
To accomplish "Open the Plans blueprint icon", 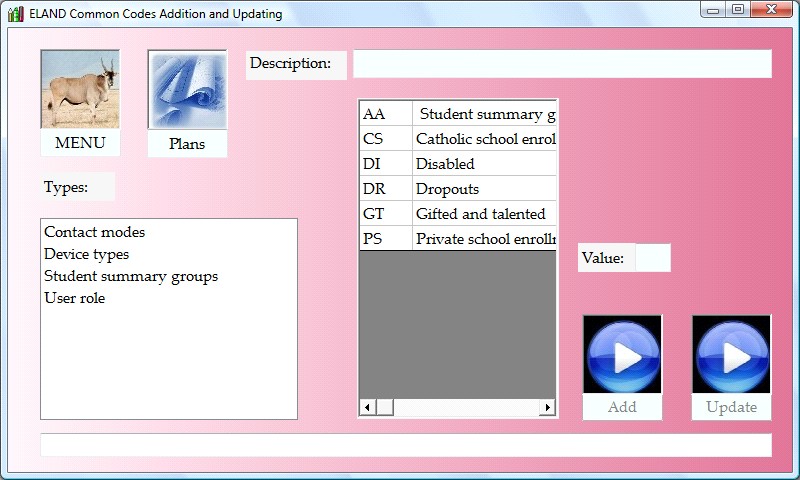I will point(187,90).
